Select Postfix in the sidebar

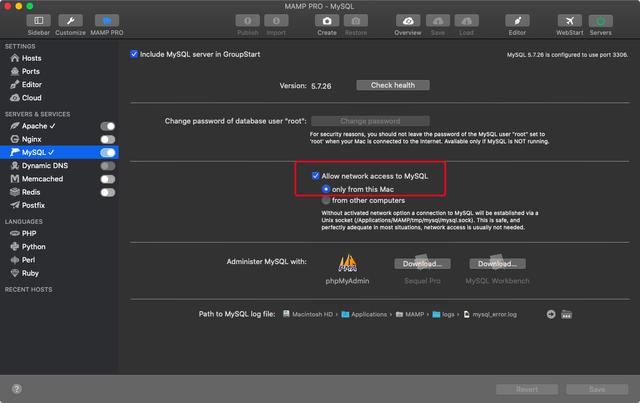[x=28, y=205]
